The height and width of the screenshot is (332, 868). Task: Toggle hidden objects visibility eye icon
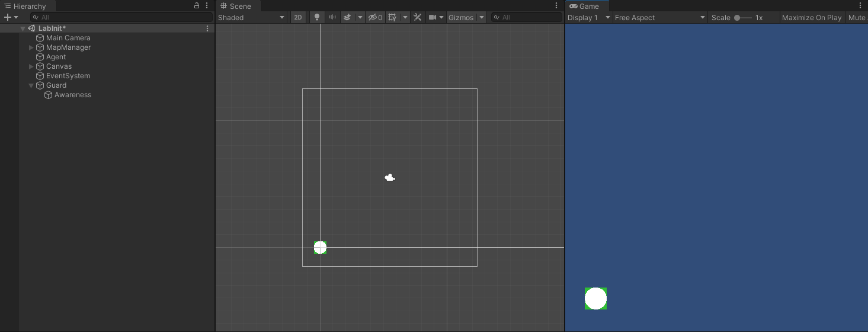[x=375, y=17]
